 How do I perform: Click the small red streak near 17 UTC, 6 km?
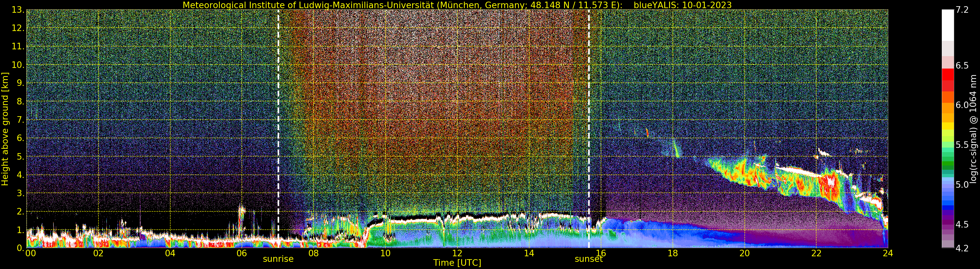[647, 133]
